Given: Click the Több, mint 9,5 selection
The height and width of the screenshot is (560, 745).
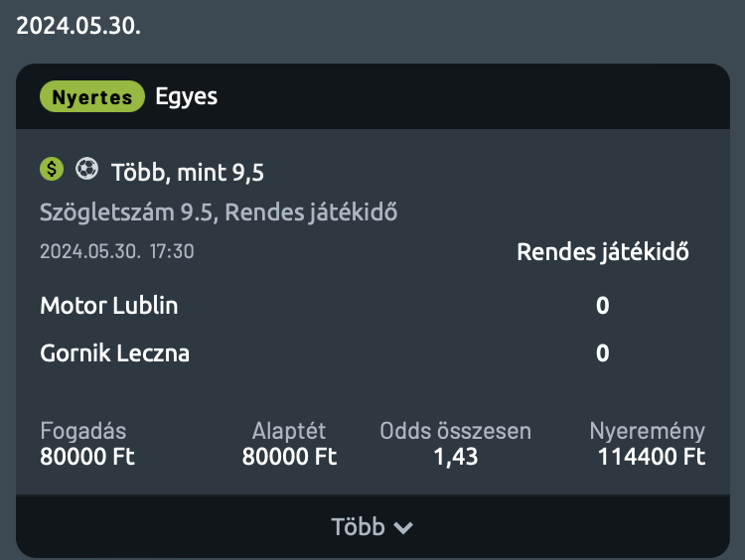Looking at the screenshot, I should point(187,172).
